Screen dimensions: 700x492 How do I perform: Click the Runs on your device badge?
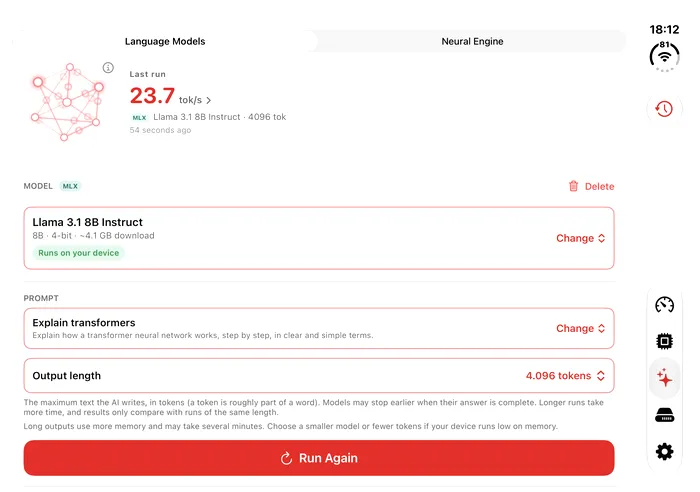pos(79,253)
